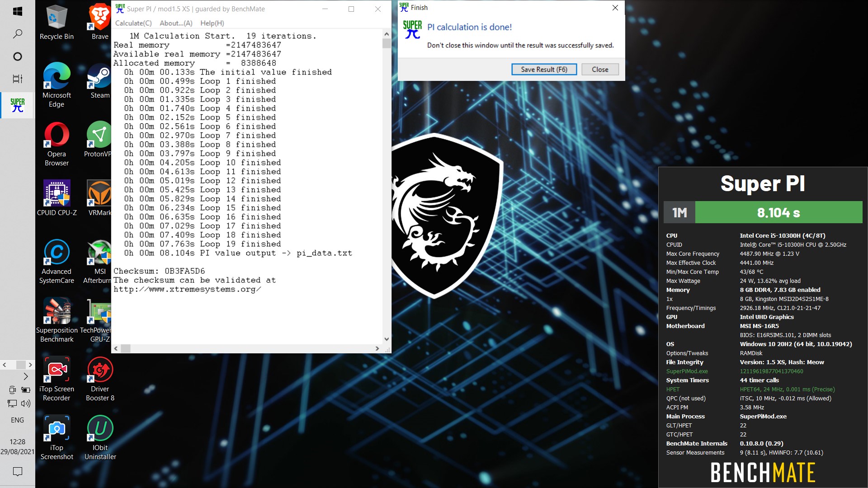Click SuperPiMod.exe green file entry
The width and height of the screenshot is (868, 488).
[687, 371]
